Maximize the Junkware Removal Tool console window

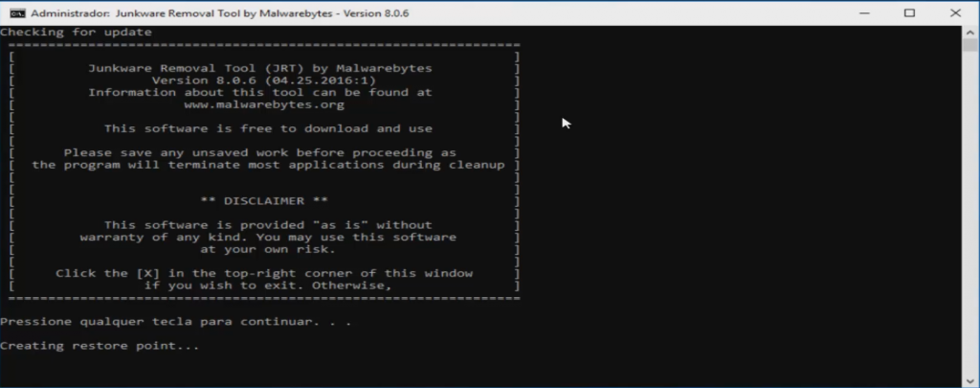[909, 13]
